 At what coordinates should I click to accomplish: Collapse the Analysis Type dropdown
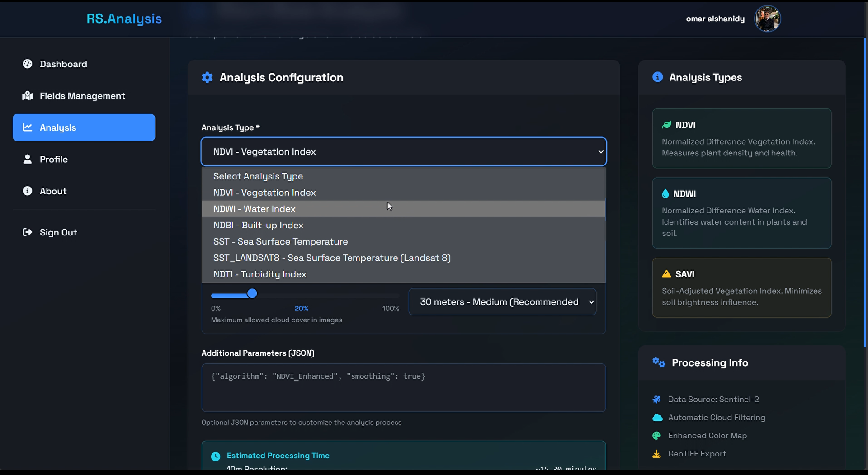(404, 151)
